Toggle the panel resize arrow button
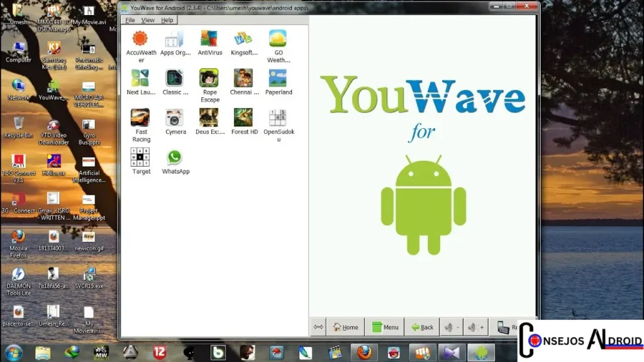This screenshot has height=362, width=644. point(318,327)
